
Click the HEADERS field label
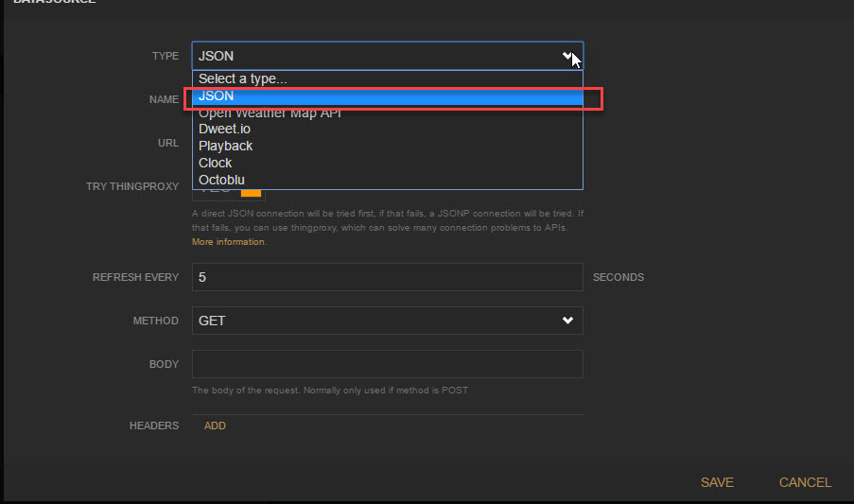coord(154,426)
